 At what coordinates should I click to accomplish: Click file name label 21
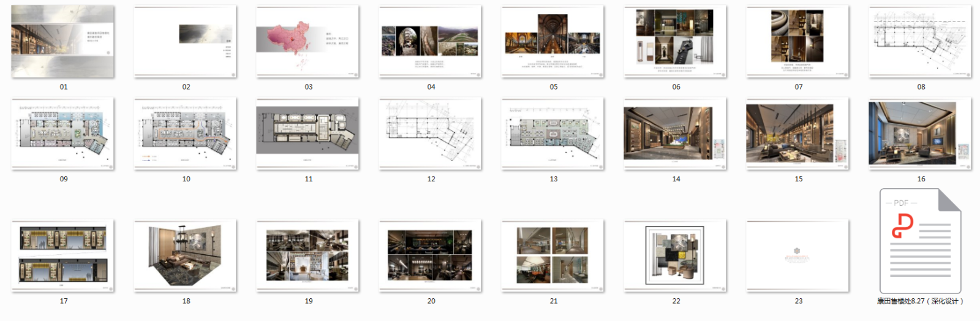click(554, 301)
